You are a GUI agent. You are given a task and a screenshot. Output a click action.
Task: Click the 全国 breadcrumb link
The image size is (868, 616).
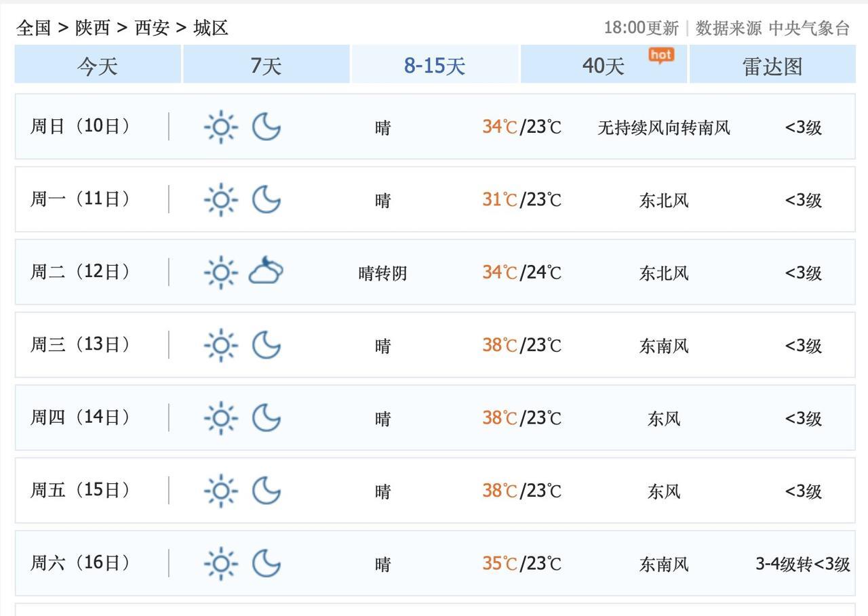pos(34,28)
